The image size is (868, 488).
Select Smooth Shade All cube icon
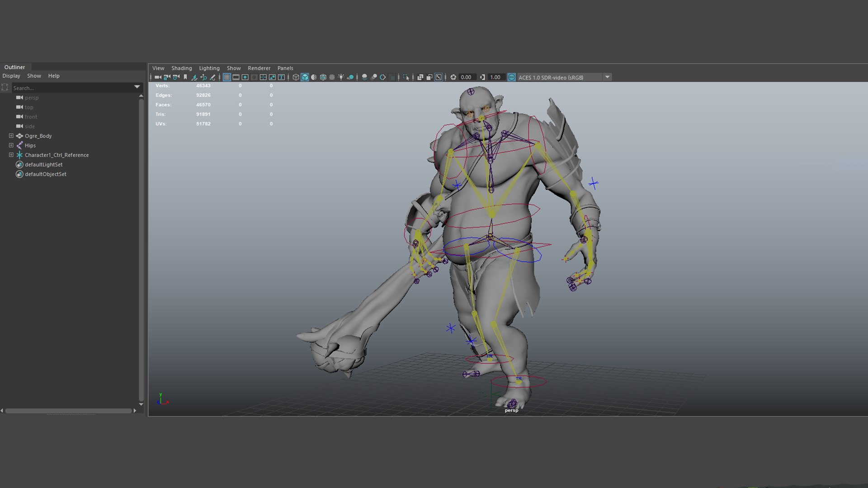coord(305,77)
